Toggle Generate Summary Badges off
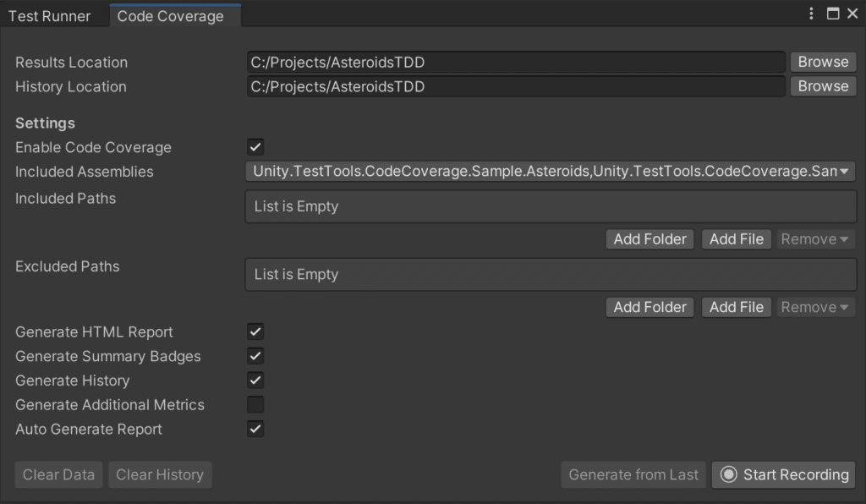The height and width of the screenshot is (504, 866). (x=255, y=355)
